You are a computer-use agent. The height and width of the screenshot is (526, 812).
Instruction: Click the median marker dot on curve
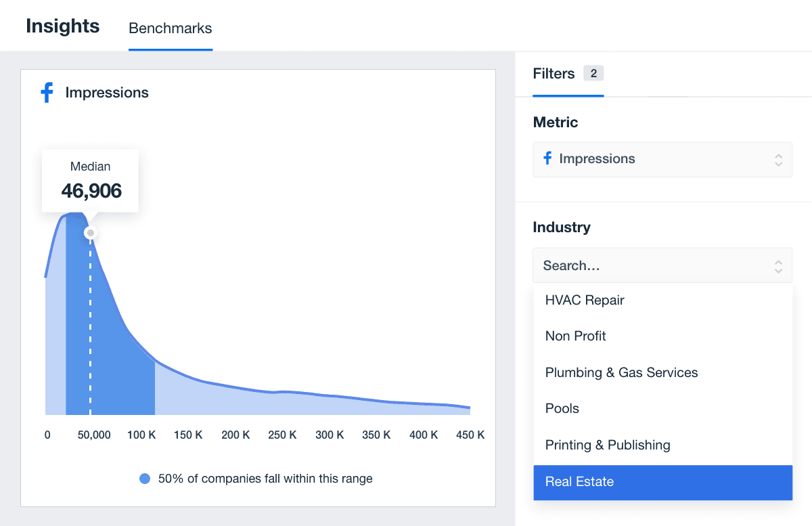coord(90,233)
